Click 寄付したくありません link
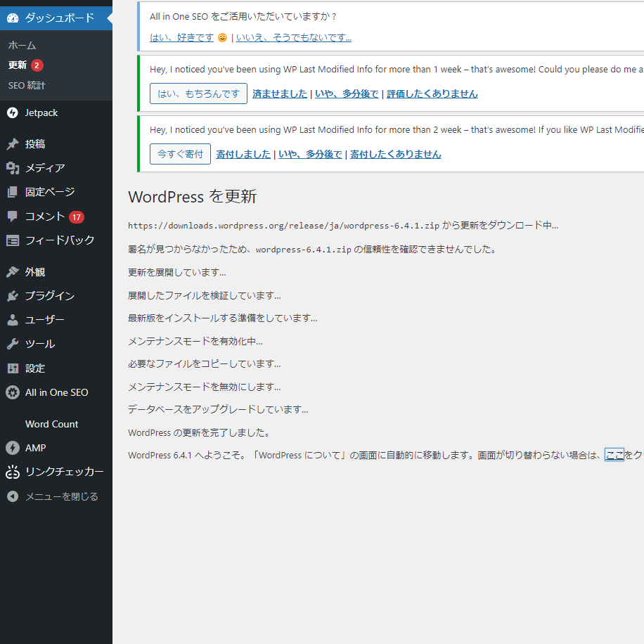This screenshot has width=644, height=644. (396, 154)
